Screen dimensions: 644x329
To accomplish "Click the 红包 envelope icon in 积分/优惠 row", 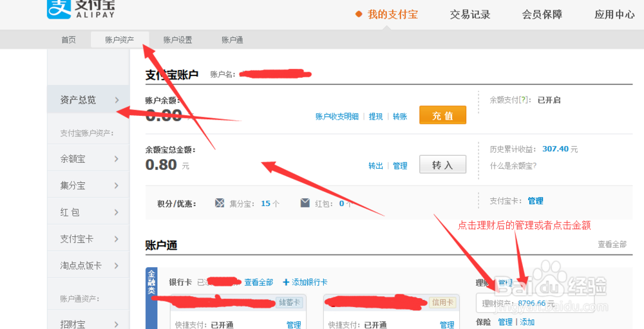I will (305, 203).
